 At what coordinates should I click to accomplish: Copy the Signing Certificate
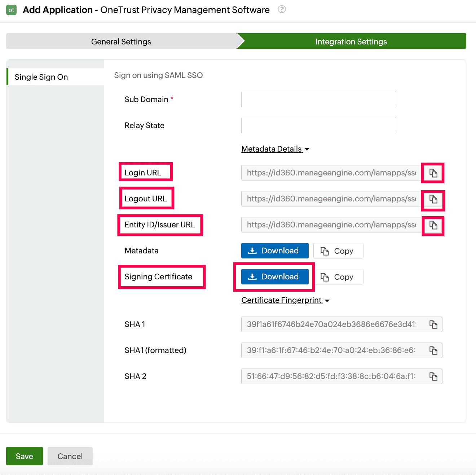tap(338, 277)
